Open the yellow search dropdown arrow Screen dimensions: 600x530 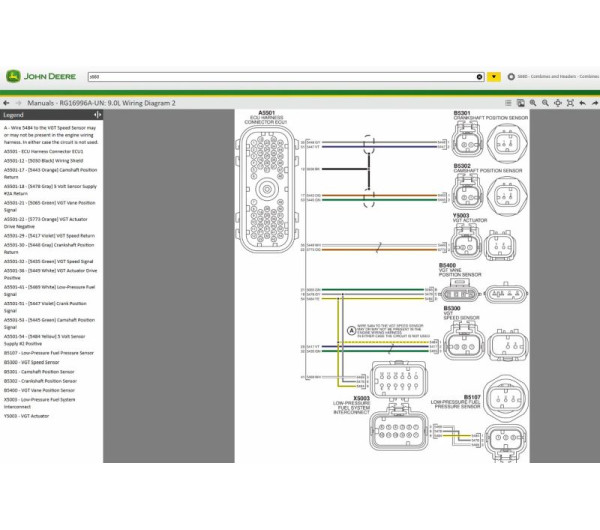(494, 76)
